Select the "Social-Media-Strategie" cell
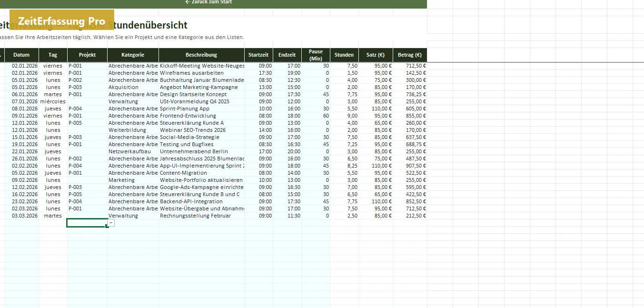 201,137
